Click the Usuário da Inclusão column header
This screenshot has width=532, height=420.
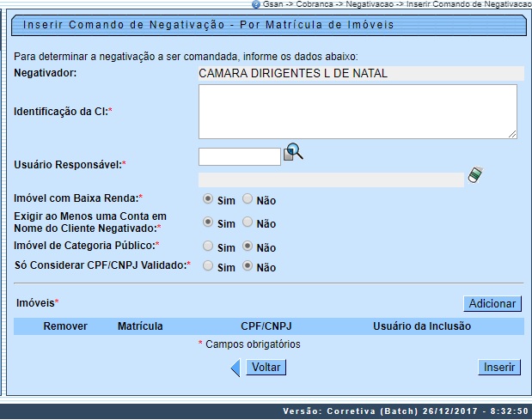point(422,326)
